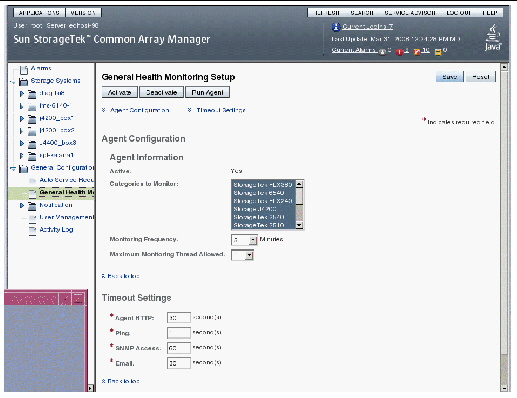The image size is (517, 398).
Task: Click the red critical alarm icon
Action: 400,52
